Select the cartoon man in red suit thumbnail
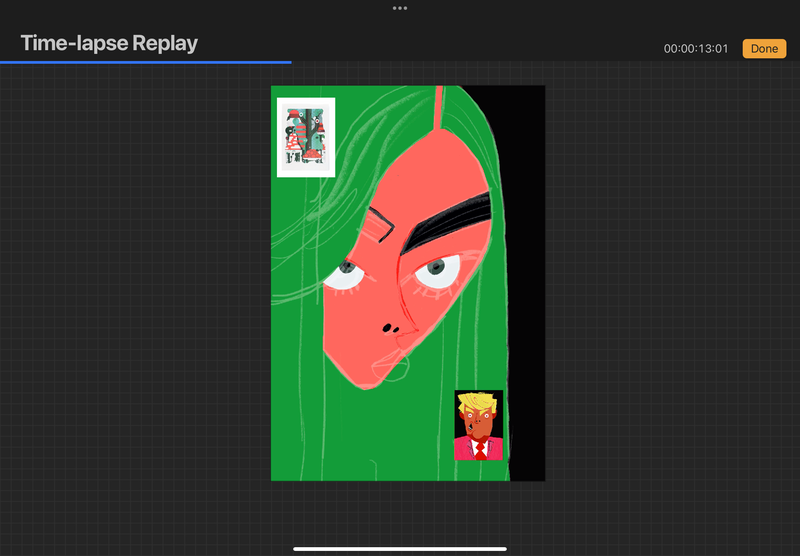The width and height of the screenshot is (800, 556). (x=479, y=425)
